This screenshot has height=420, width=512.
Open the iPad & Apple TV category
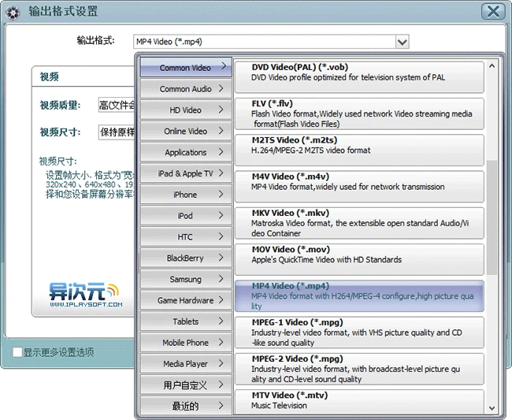point(186,173)
